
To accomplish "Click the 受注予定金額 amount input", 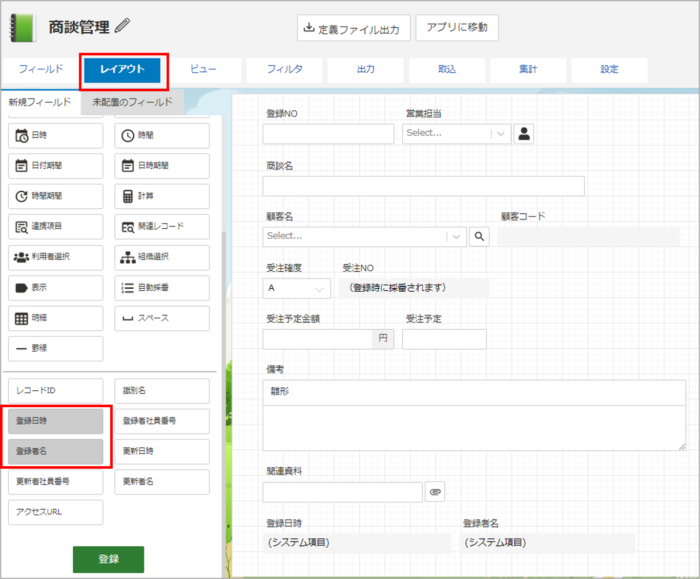I will click(318, 339).
